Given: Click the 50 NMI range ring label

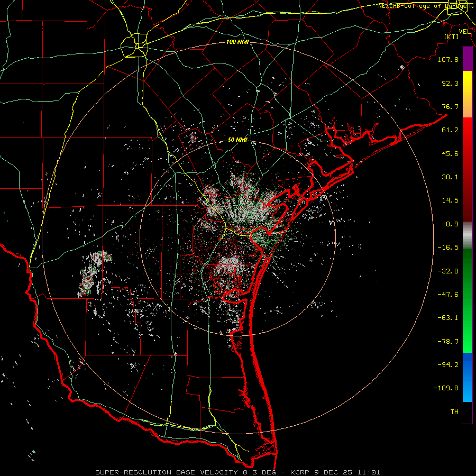Looking at the screenshot, I should click(237, 140).
